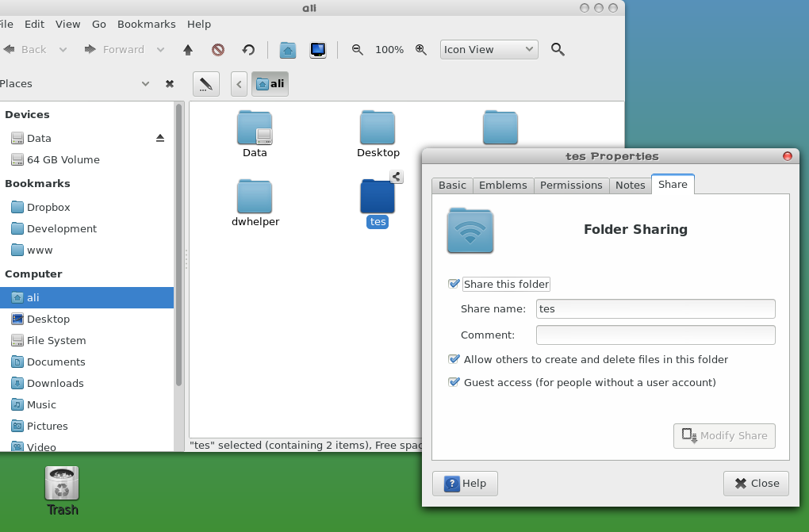
Task: Disable Guest access checkbox
Action: 454,382
